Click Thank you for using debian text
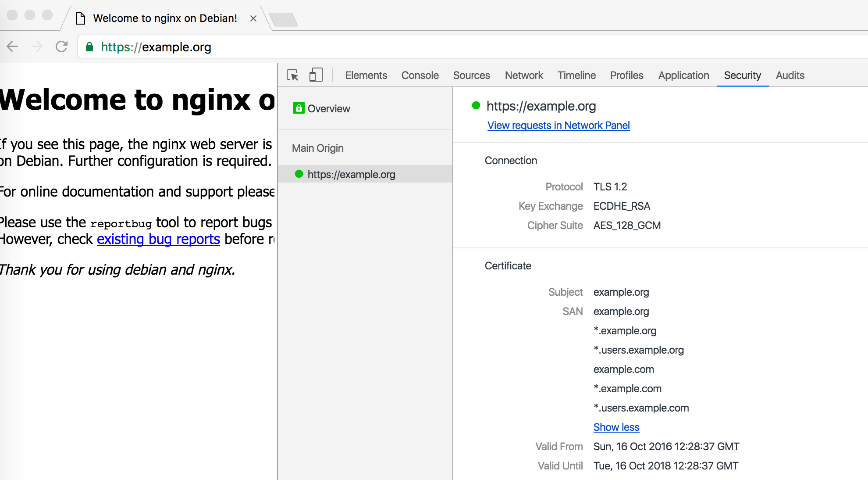This screenshot has width=868, height=480. (117, 270)
